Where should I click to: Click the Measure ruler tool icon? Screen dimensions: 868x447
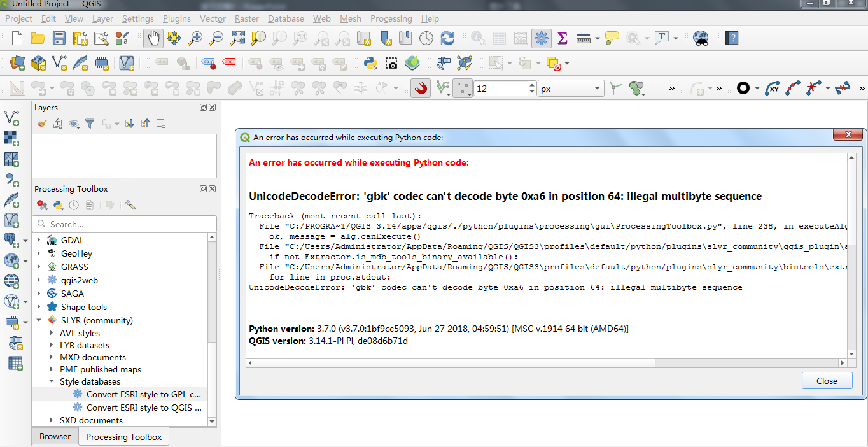(584, 39)
